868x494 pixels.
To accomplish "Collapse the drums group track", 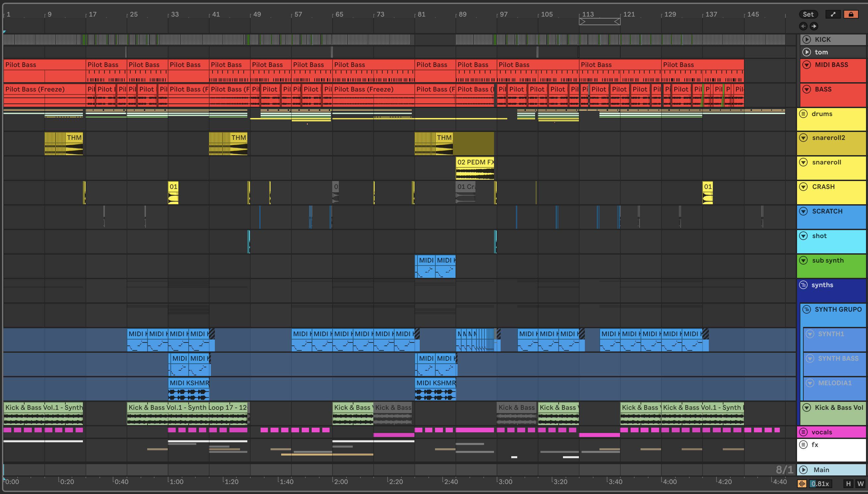I will (x=803, y=114).
